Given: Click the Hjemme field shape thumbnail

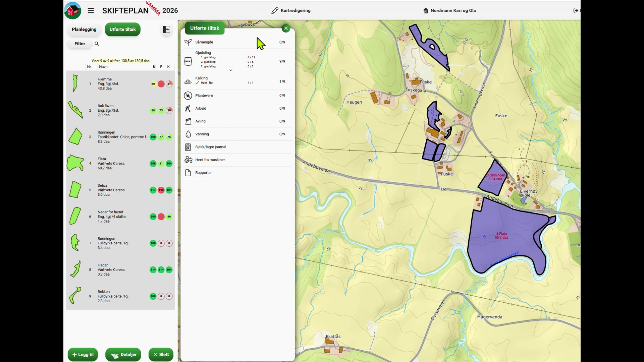Looking at the screenshot, I should 75,83.
